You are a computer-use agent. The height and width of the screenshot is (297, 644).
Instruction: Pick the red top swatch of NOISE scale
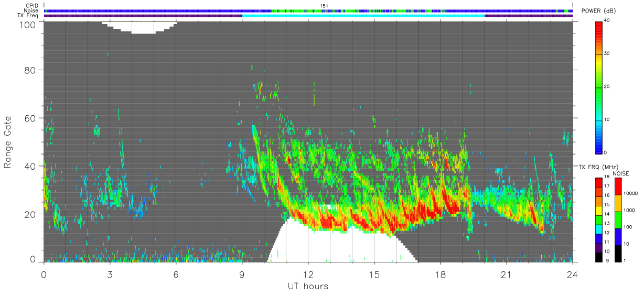[x=618, y=186]
